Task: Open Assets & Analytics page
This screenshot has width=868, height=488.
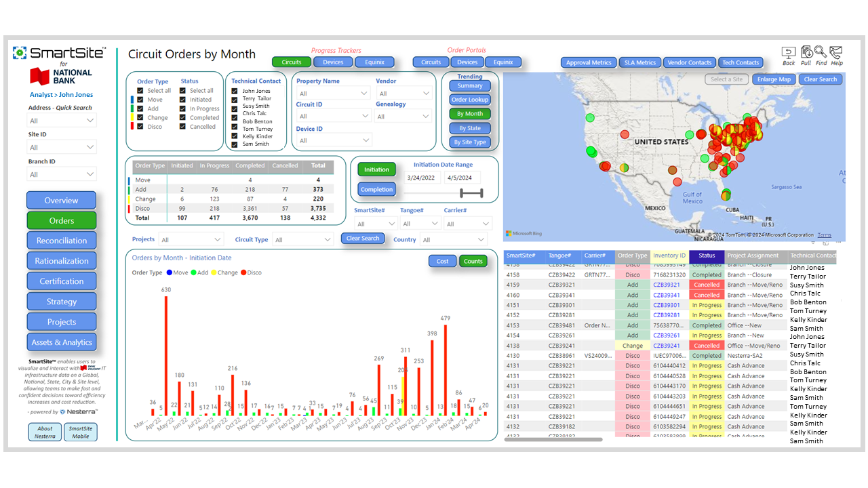Action: [61, 342]
